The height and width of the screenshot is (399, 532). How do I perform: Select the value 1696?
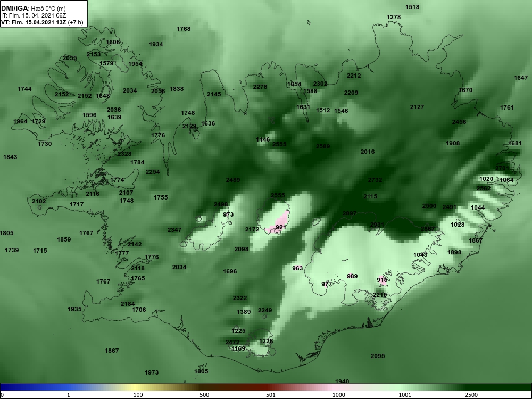click(x=230, y=272)
